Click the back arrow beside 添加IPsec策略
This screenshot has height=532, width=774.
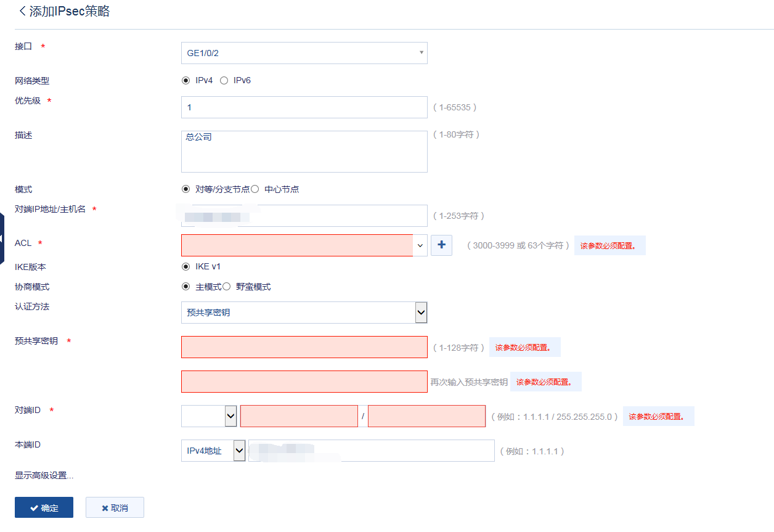pos(23,11)
